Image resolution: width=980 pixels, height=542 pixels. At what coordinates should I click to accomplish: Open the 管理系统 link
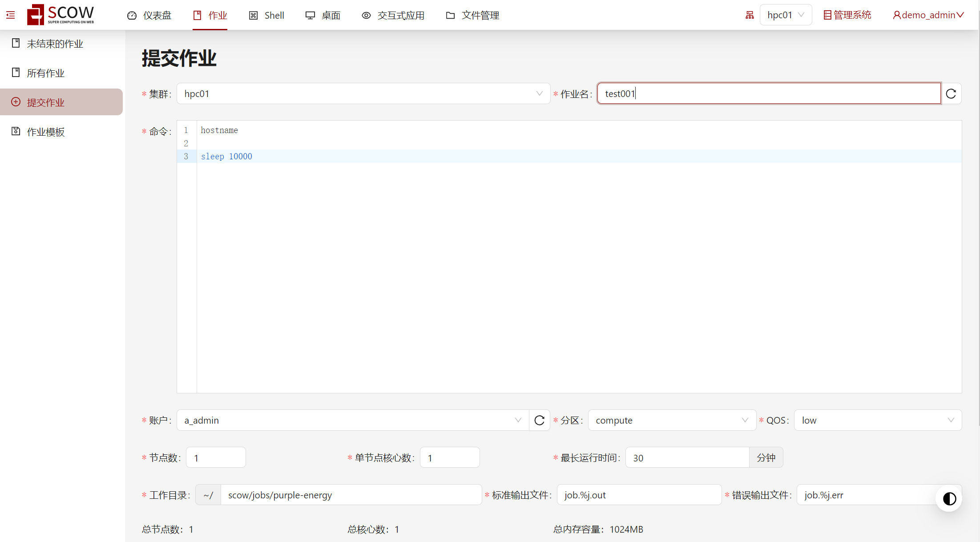click(x=847, y=15)
